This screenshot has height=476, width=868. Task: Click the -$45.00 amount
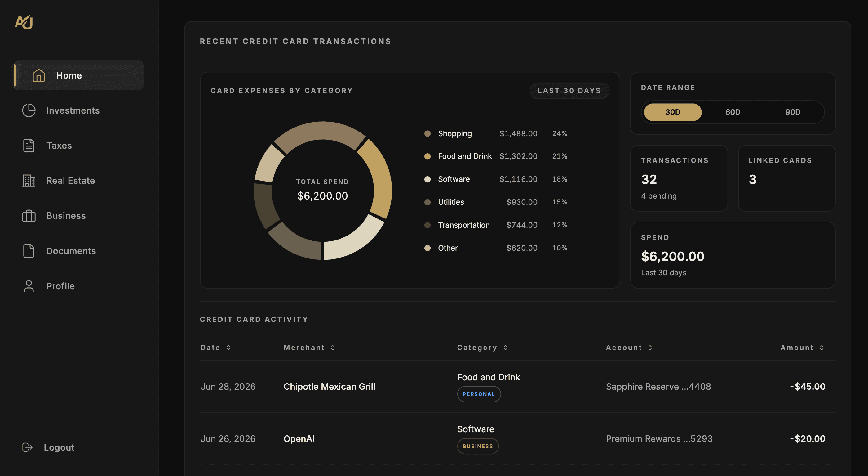807,387
